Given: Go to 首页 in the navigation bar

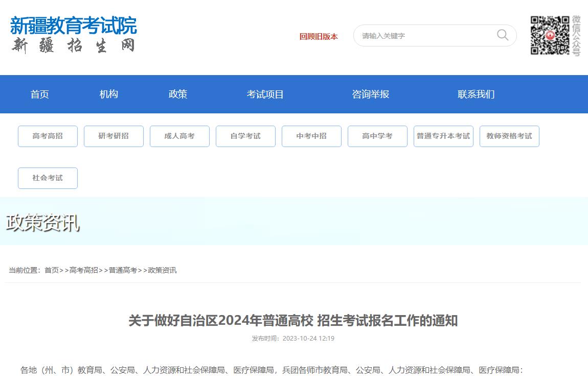Looking at the screenshot, I should click(40, 94).
